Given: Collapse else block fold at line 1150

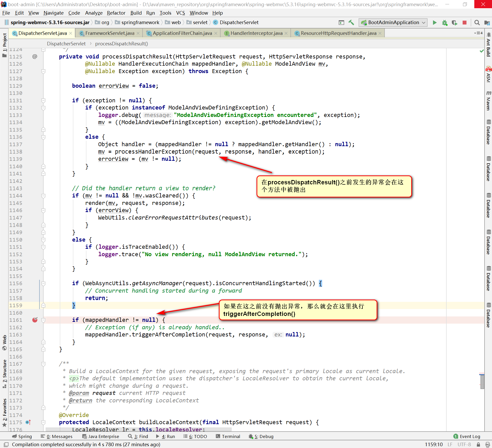Looking at the screenshot, I should tap(43, 240).
